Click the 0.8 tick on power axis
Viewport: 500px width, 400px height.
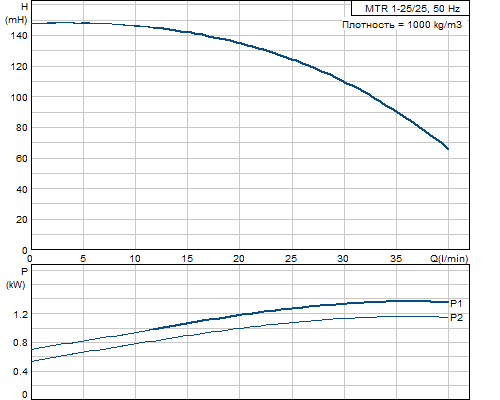coord(21,343)
